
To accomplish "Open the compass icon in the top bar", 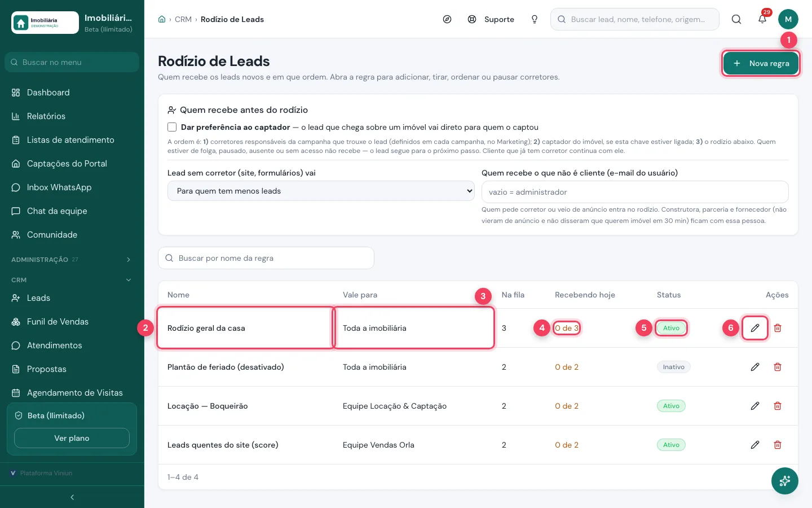I will [447, 19].
